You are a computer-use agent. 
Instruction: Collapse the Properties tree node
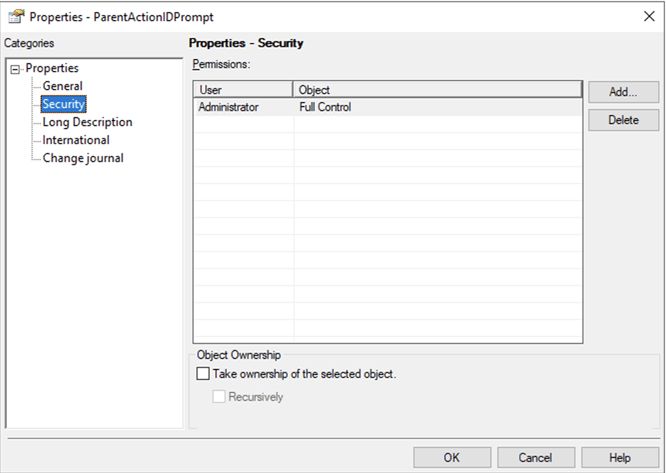tap(15, 69)
